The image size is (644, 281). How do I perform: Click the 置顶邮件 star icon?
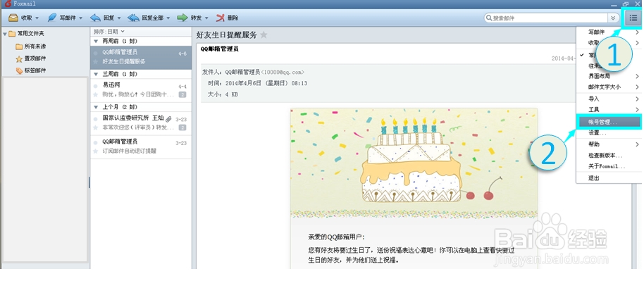[x=19, y=58]
